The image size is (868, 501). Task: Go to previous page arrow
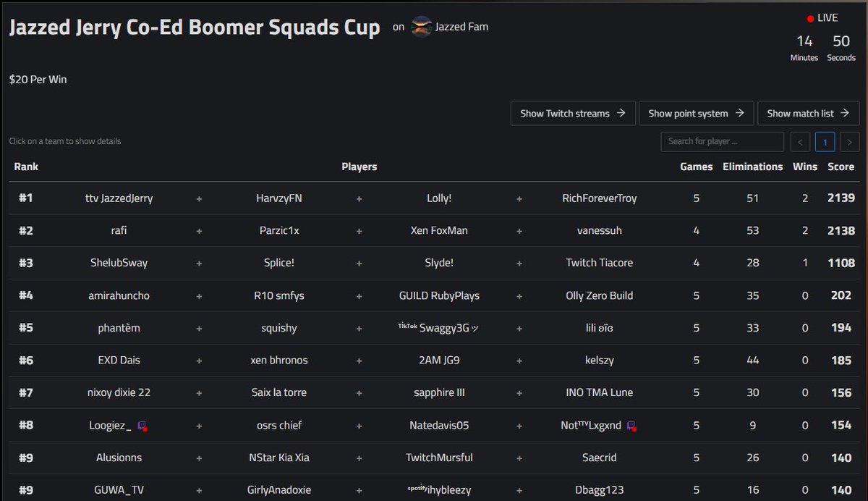tap(800, 142)
